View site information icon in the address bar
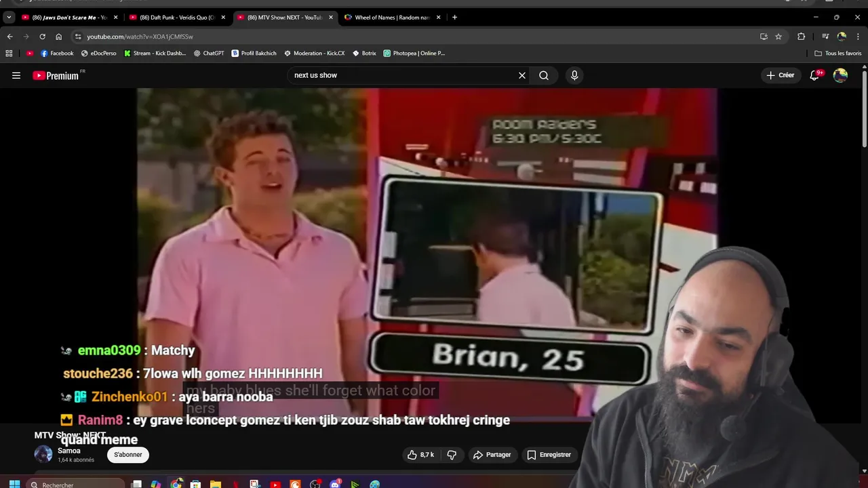Viewport: 868px width, 488px height. point(78,37)
